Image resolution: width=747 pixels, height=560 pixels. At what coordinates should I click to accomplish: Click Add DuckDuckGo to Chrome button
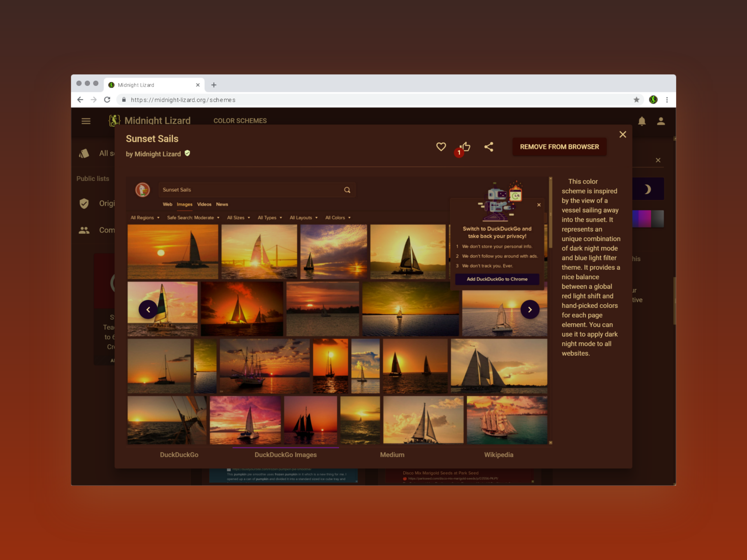point(497,279)
